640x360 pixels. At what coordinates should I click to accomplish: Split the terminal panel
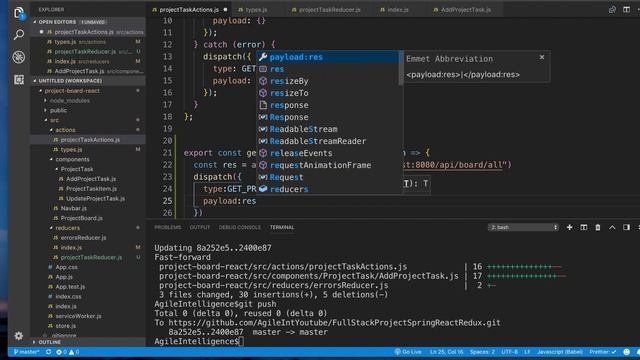tap(584, 227)
